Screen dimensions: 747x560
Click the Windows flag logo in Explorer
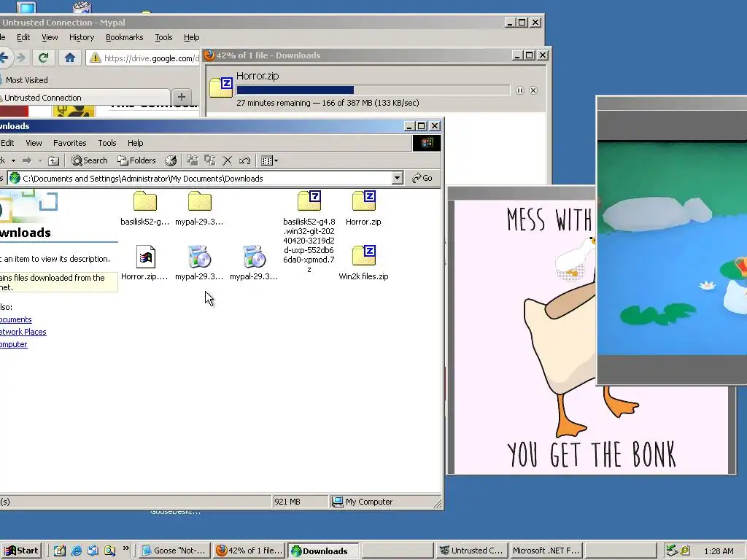click(426, 143)
